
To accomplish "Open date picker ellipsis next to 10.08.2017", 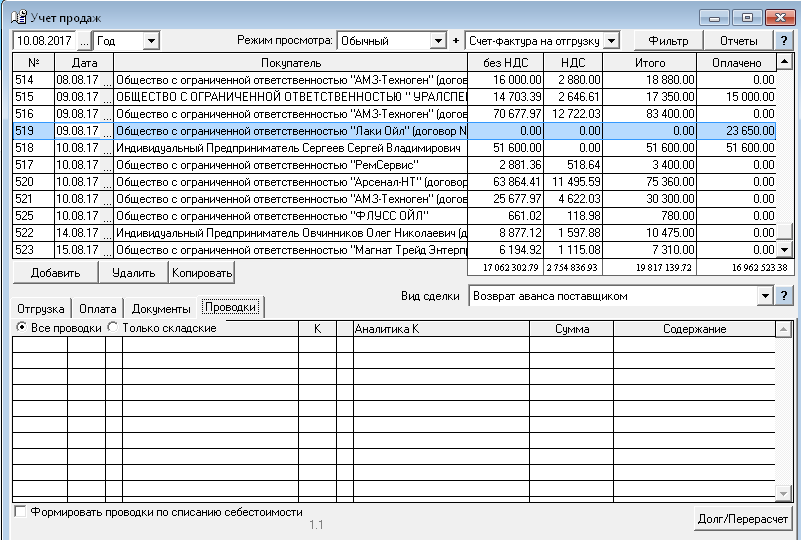I will [x=84, y=41].
